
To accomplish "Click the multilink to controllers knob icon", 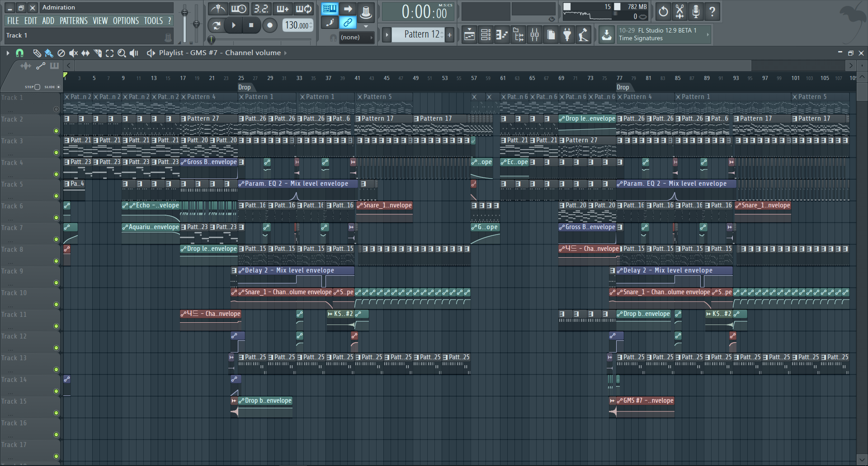I will 366,12.
